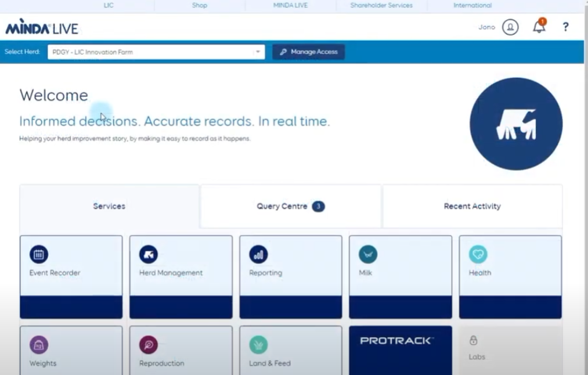Open the Reproduction tile
Viewport: 588px width, 375px height.
[x=181, y=350]
